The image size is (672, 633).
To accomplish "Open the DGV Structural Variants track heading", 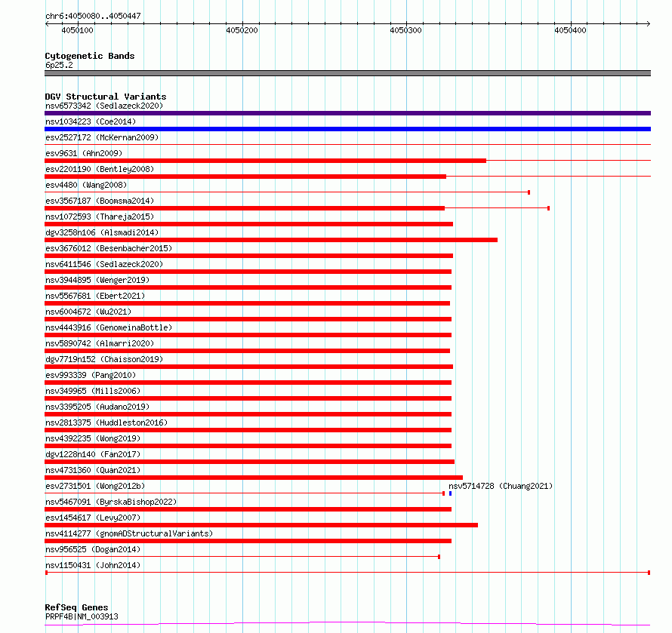I will click(106, 97).
